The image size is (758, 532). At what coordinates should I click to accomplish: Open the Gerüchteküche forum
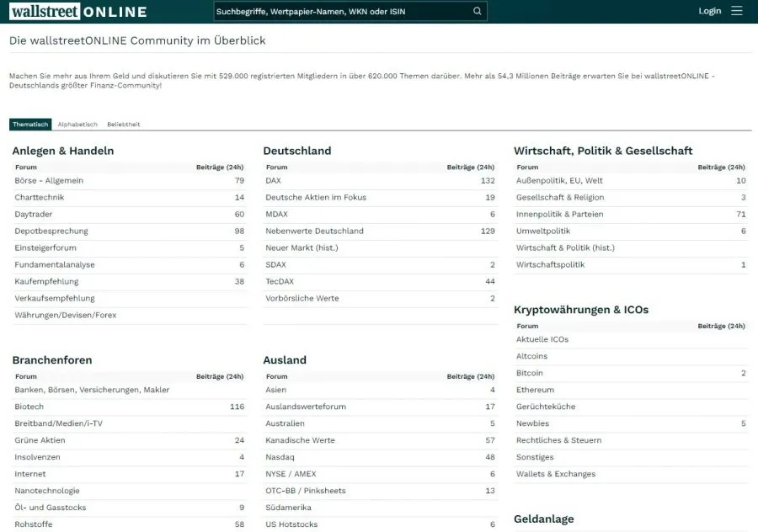546,407
